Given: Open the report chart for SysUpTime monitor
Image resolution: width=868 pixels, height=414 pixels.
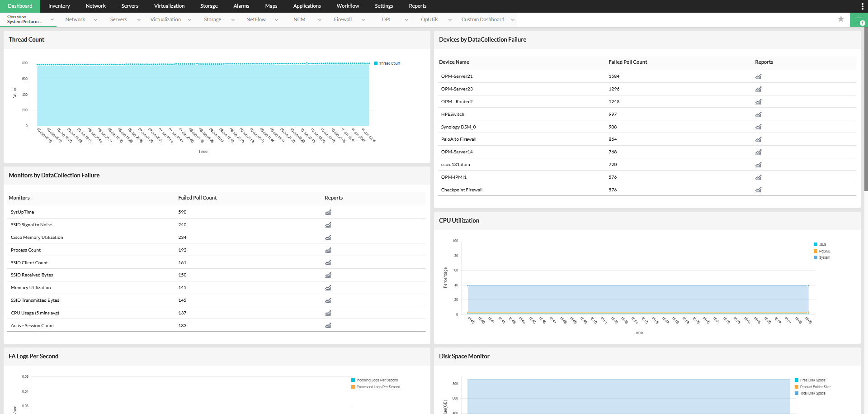Looking at the screenshot, I should click(327, 212).
